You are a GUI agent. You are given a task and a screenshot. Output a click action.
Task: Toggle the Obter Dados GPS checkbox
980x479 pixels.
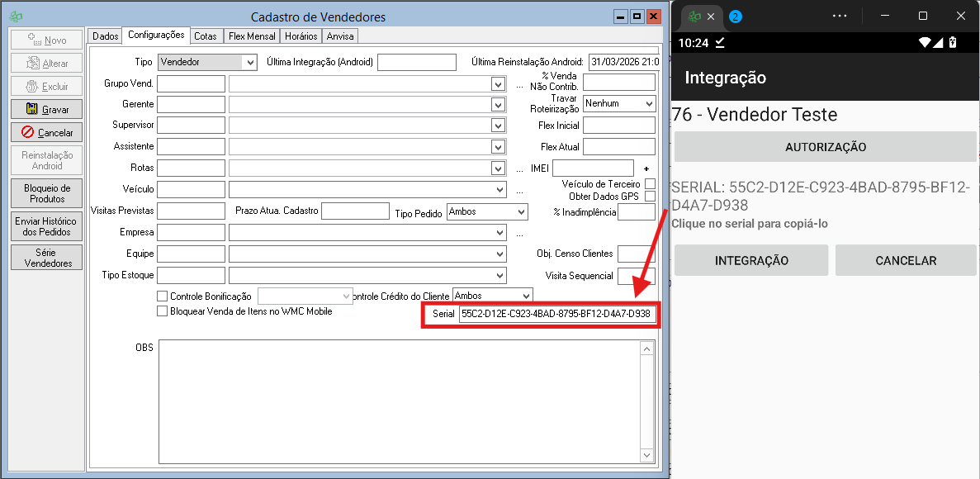tap(650, 197)
